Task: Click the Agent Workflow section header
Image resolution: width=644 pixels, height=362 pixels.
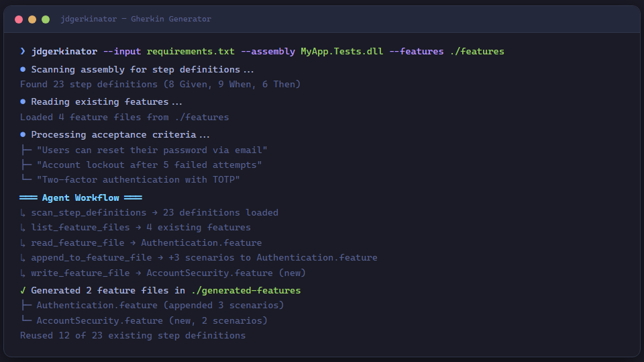Action: pyautogui.click(x=80, y=198)
